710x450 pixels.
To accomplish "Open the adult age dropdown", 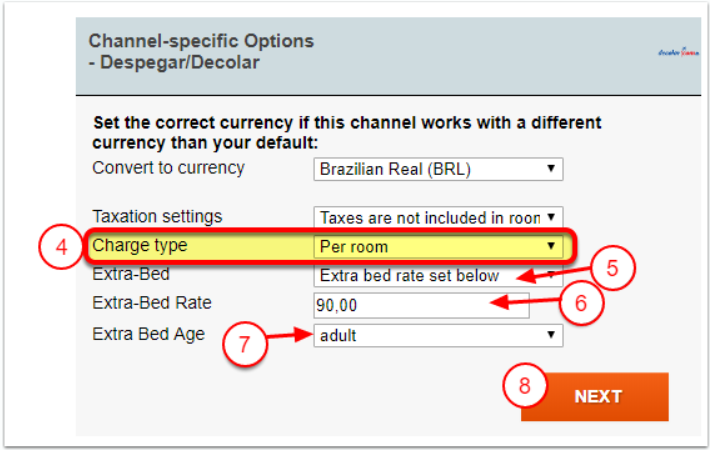I will 438,336.
